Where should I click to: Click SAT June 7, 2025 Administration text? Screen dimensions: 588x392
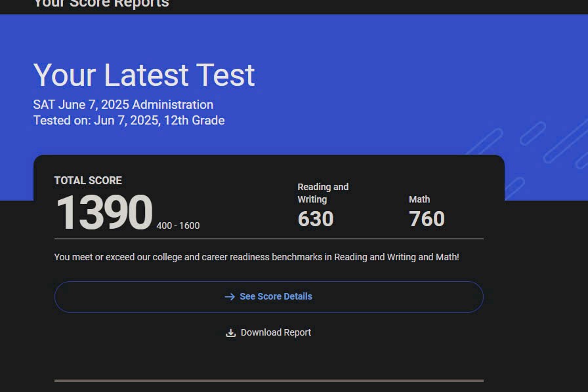[123, 105]
